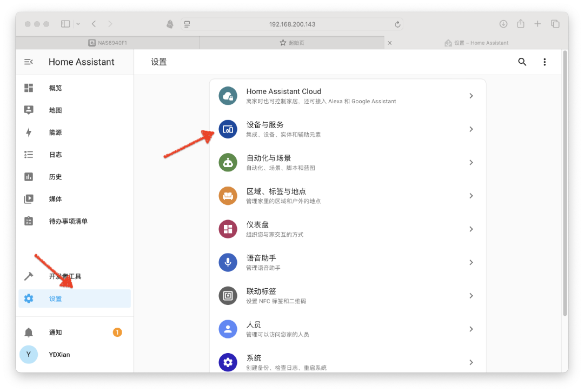Collapse the Home Assistant sidebar menu icon
The height and width of the screenshot is (392, 584).
29,62
